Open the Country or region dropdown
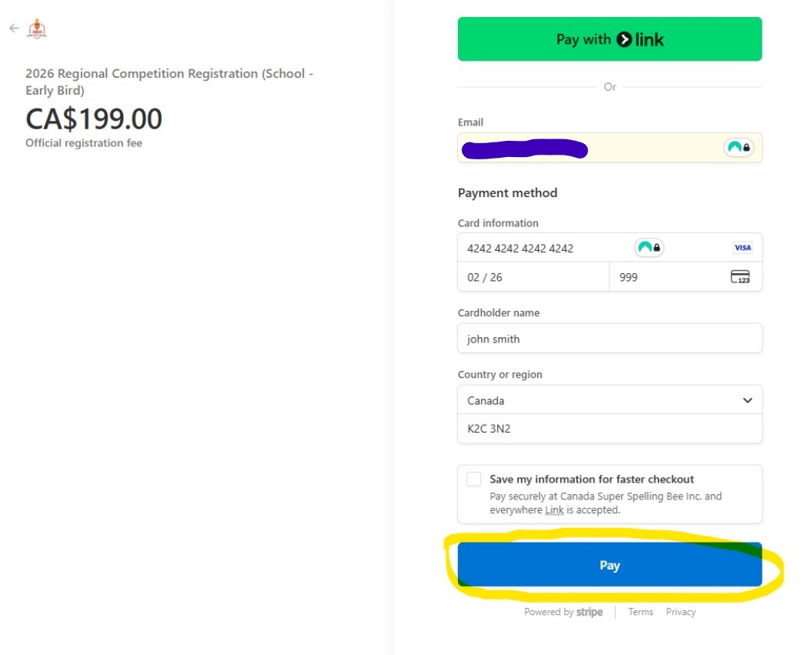The height and width of the screenshot is (655, 812). pos(610,400)
